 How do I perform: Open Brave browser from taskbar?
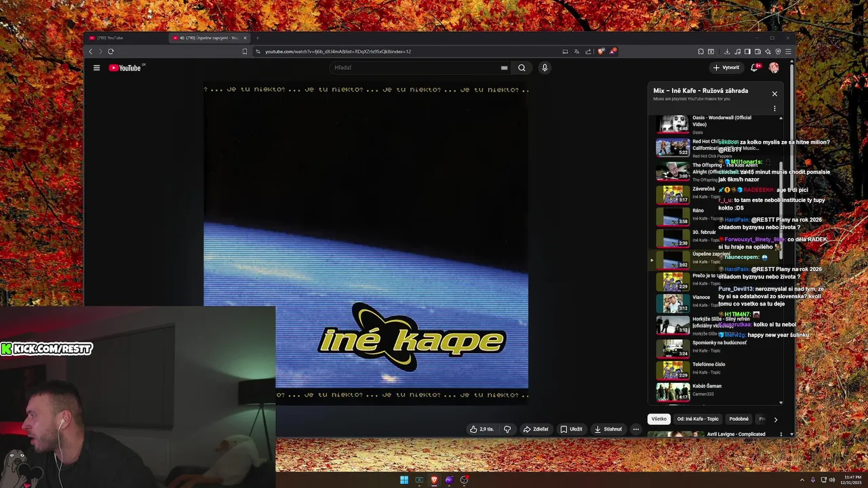coord(434,480)
